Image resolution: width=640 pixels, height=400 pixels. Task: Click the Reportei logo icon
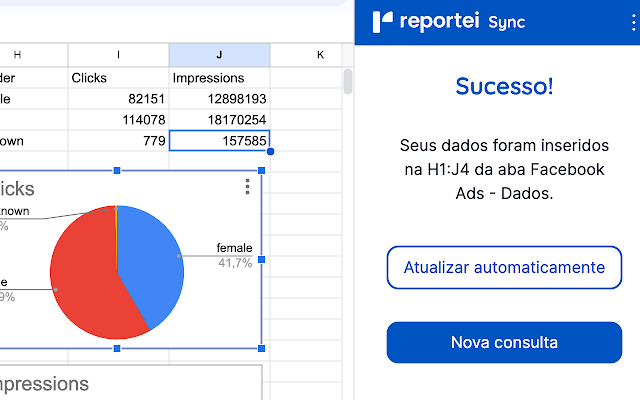[x=382, y=22]
